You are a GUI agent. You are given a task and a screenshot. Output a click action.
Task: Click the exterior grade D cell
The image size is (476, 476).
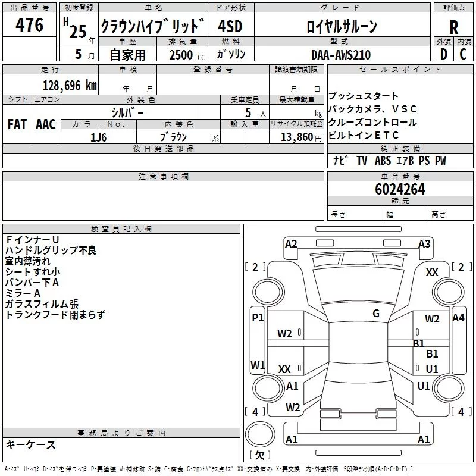coord(443,55)
